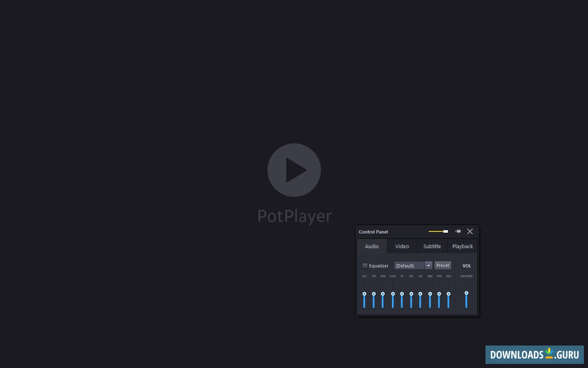The width and height of the screenshot is (588, 368).
Task: Click the MASTER volume slider
Action: tap(466, 294)
